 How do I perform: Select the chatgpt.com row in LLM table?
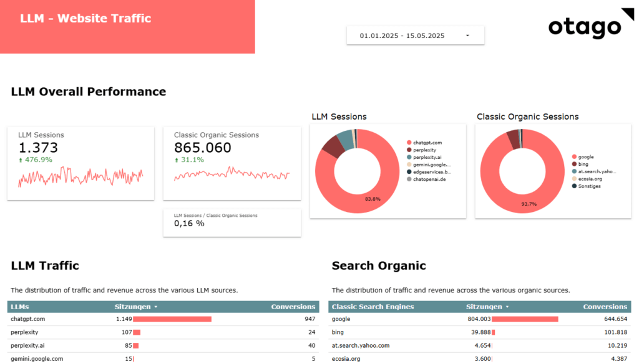point(163,319)
